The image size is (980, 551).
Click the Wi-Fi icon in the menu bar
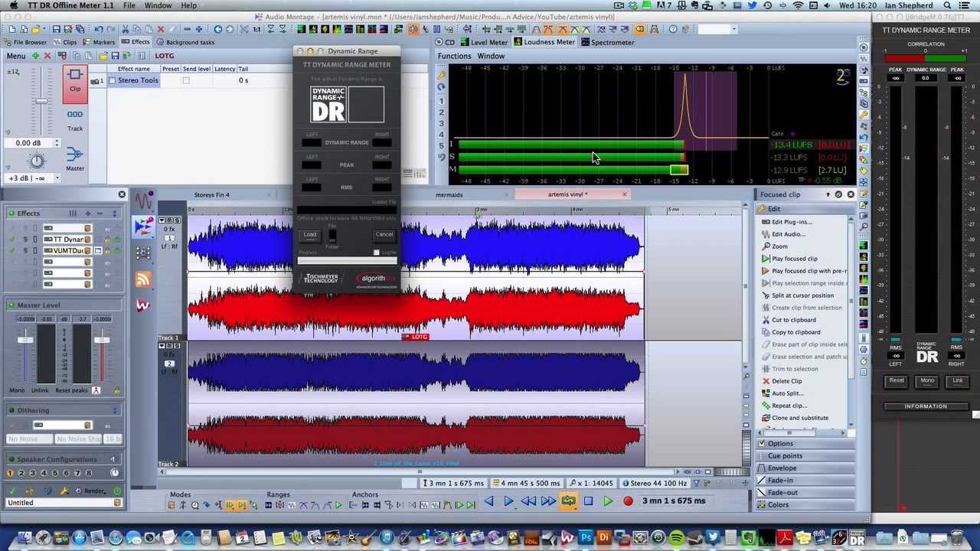click(799, 5)
